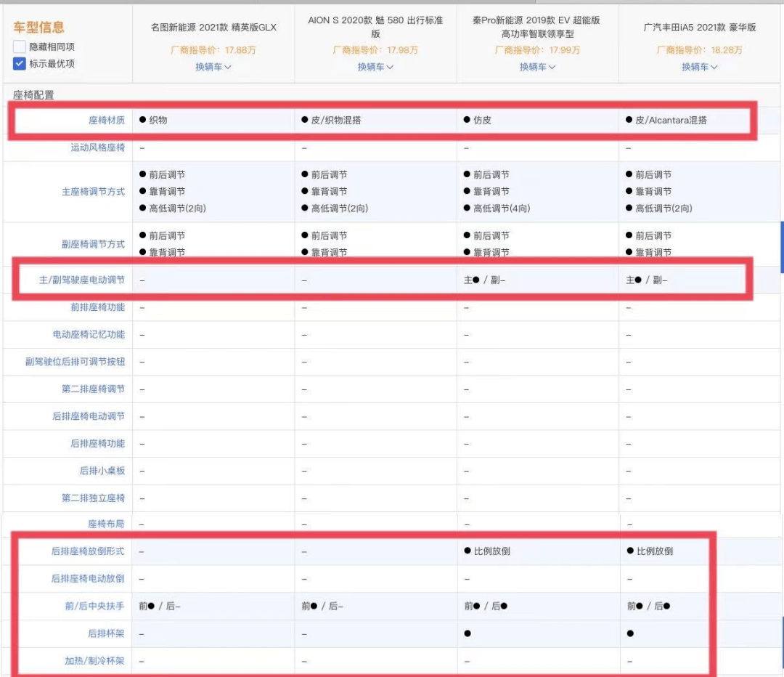784x677 pixels.
Task: Click 广汽丰田iA5 2021款 豪华版 title
Action: click(x=700, y=28)
